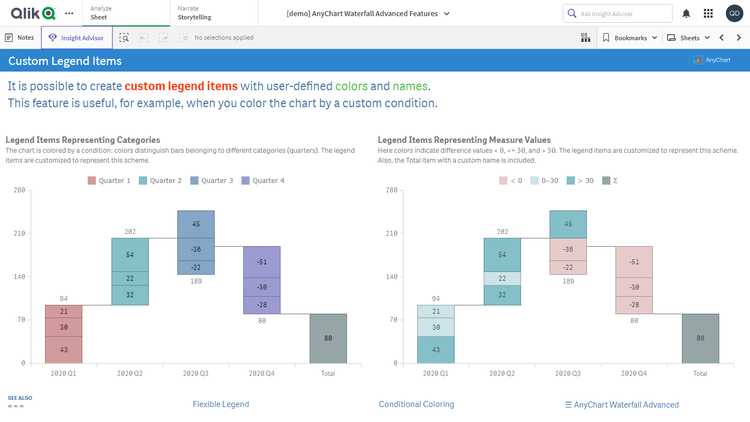Go to the next sheet arrow
Viewport: 750px width, 422px height.
click(739, 37)
